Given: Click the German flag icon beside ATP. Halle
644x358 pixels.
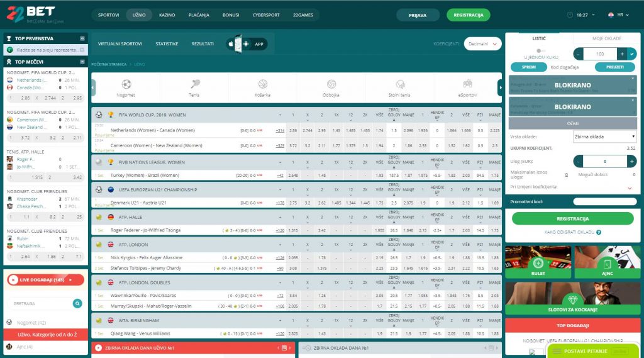Looking at the screenshot, I should click(x=111, y=217).
